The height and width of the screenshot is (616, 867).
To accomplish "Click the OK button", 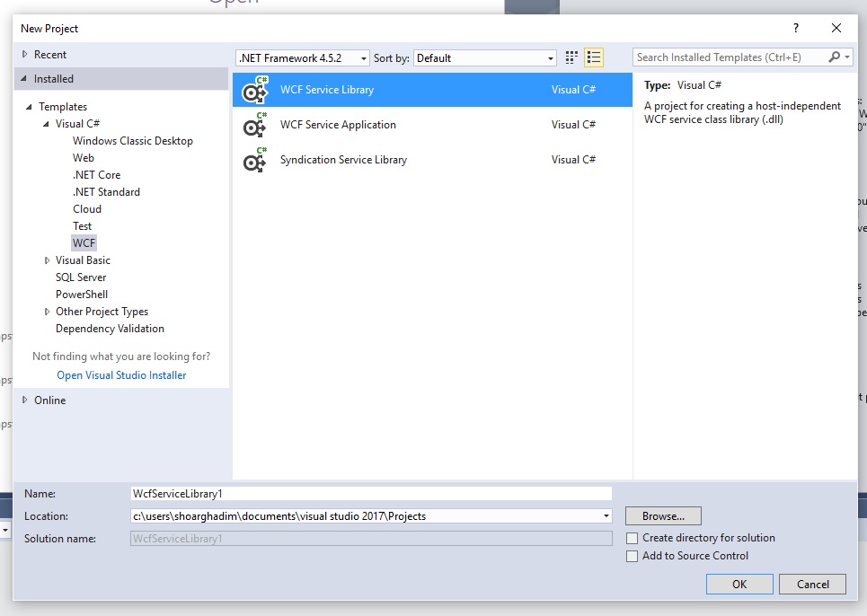I will (x=739, y=584).
